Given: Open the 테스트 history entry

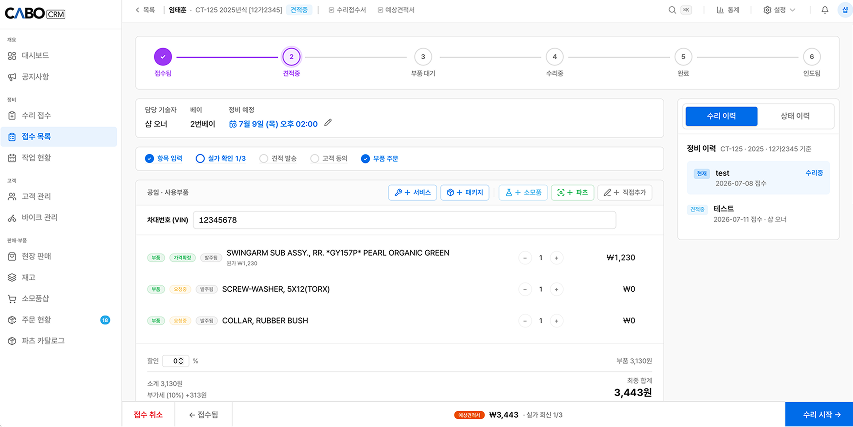Looking at the screenshot, I should 758,214.
